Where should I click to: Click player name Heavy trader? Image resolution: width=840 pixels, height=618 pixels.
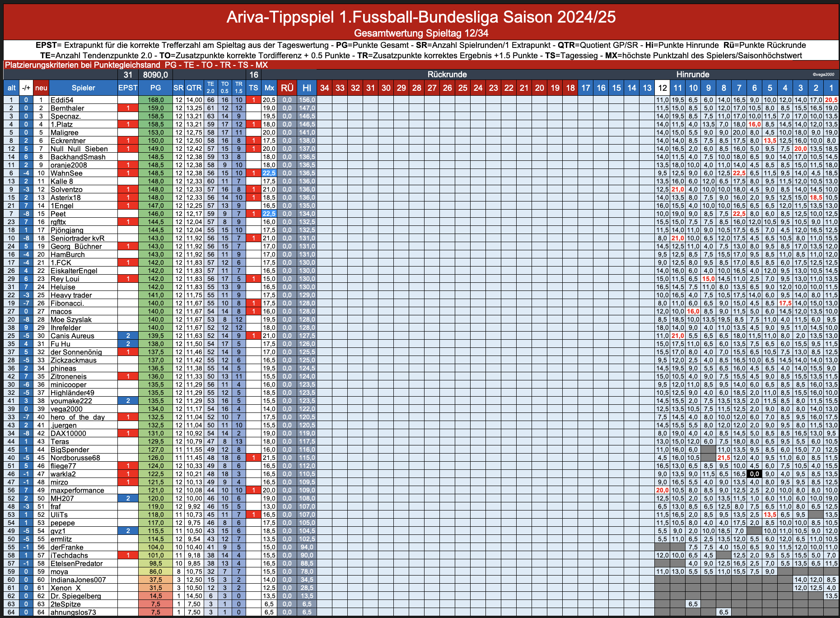click(x=71, y=295)
